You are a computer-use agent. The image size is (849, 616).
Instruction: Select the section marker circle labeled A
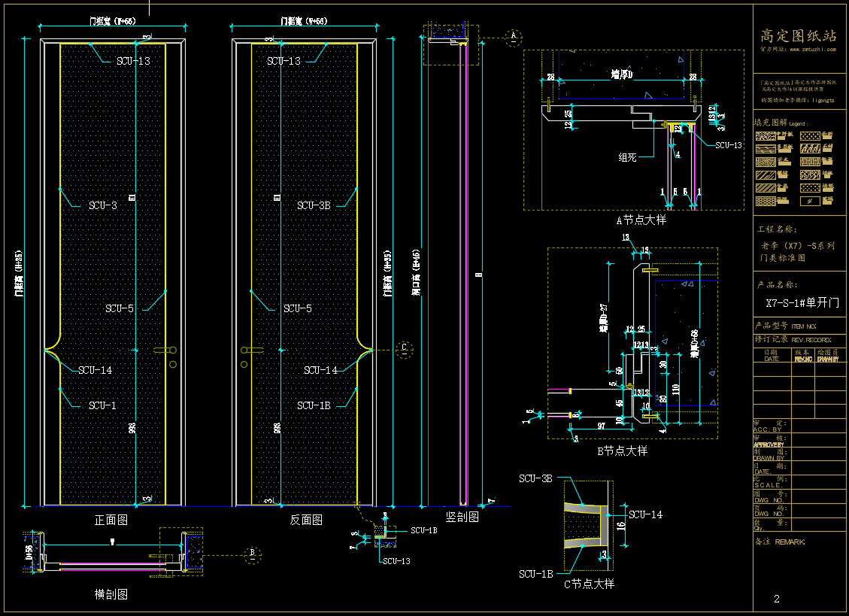coord(514,35)
